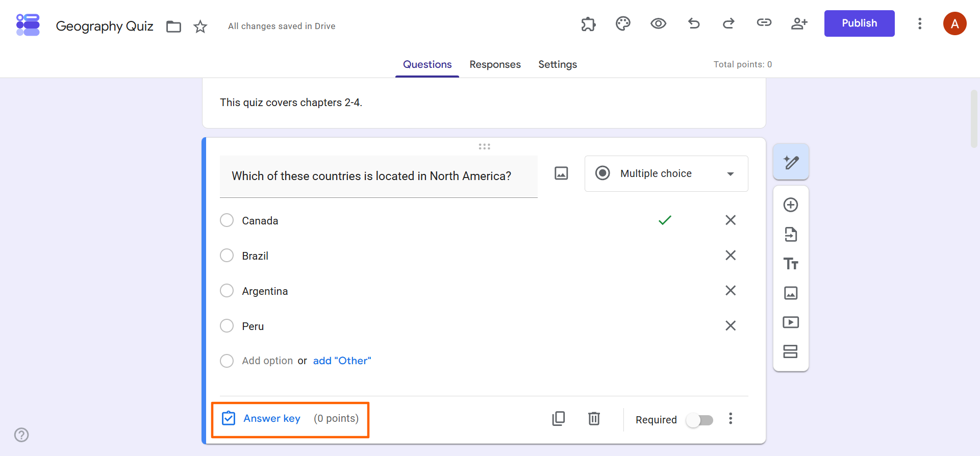Publish the Geography Quiz form
This screenshot has height=456, width=980.
pos(859,23)
